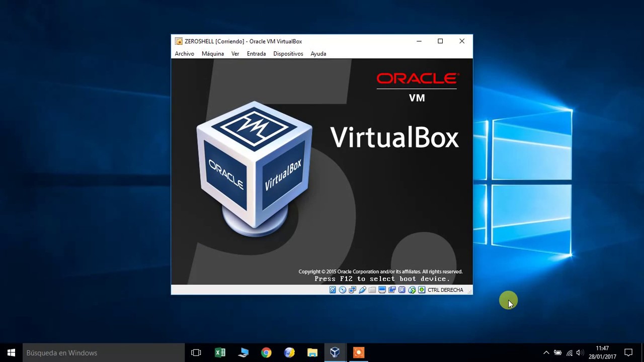644x362 pixels.
Task: Open Internet Explorer from the taskbar
Action: pyautogui.click(x=289, y=352)
